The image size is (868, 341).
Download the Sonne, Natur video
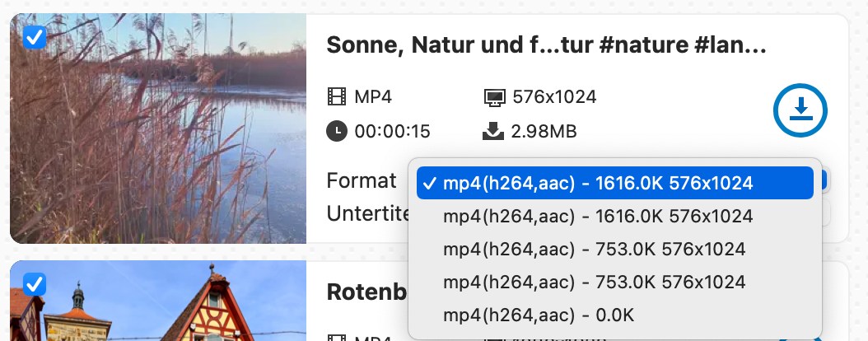coord(800,110)
